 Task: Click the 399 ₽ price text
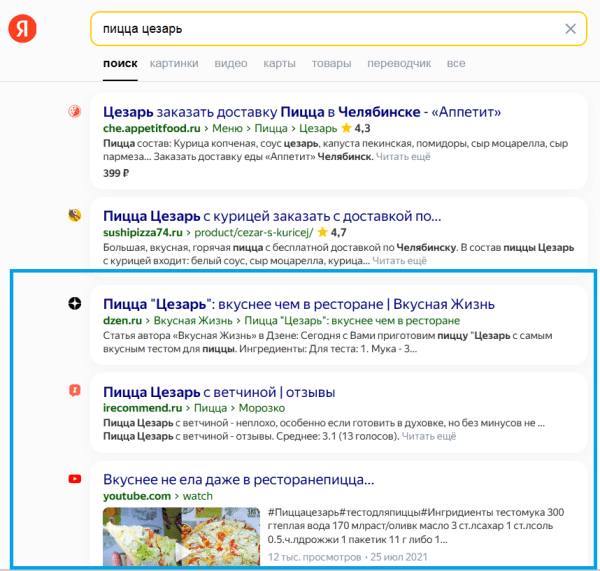click(x=116, y=173)
